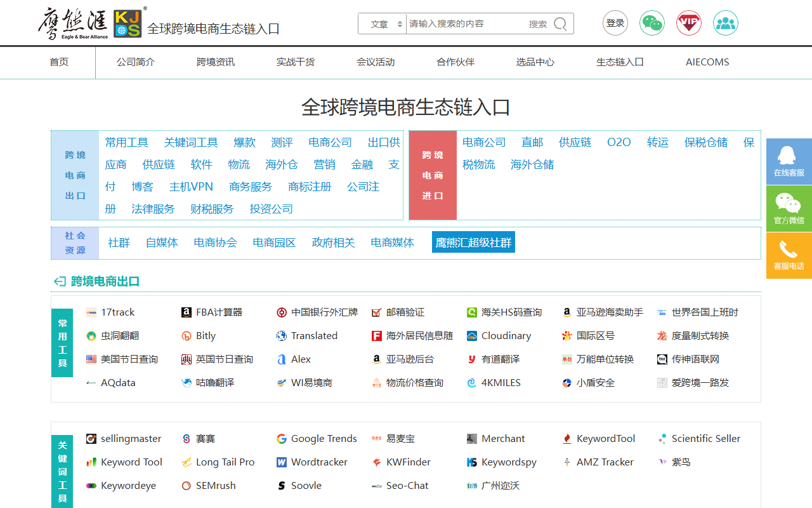Open the 万能单位转换 link
The width and height of the screenshot is (812, 508).
tap(605, 359)
